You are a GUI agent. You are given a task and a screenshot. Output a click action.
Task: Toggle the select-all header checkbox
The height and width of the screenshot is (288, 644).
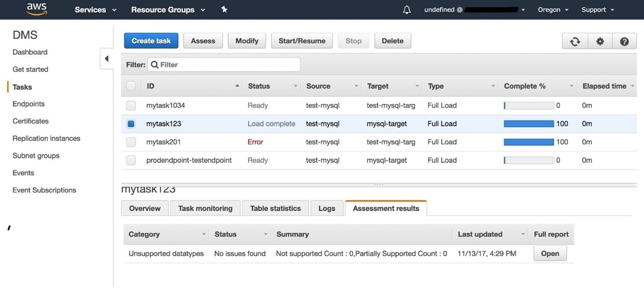click(x=131, y=86)
